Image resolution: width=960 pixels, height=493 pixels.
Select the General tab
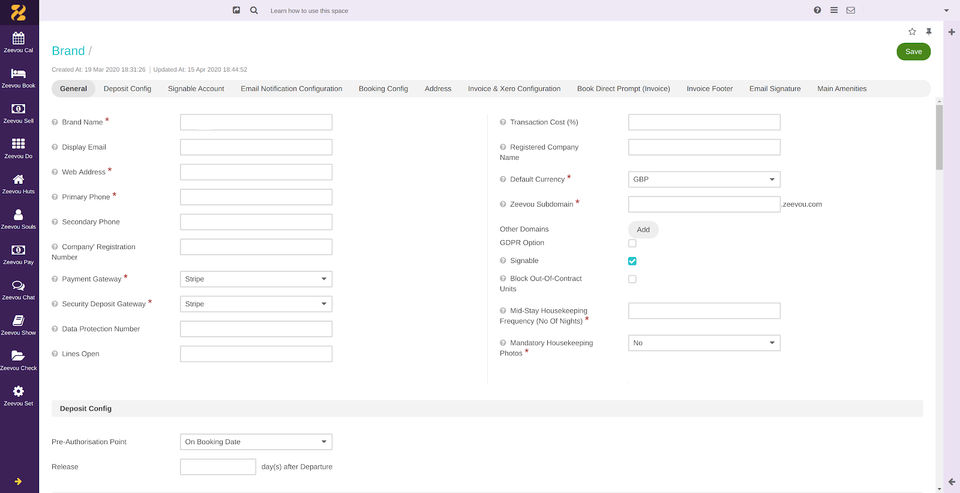(x=73, y=89)
